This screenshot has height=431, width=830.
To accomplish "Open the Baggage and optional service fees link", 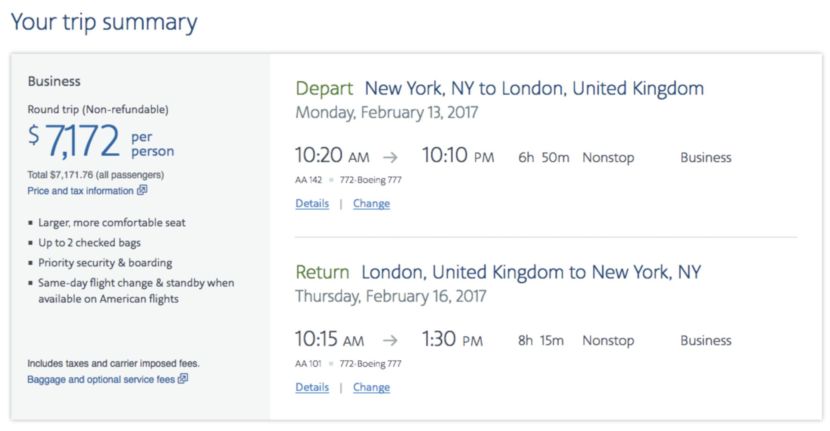I will [101, 379].
